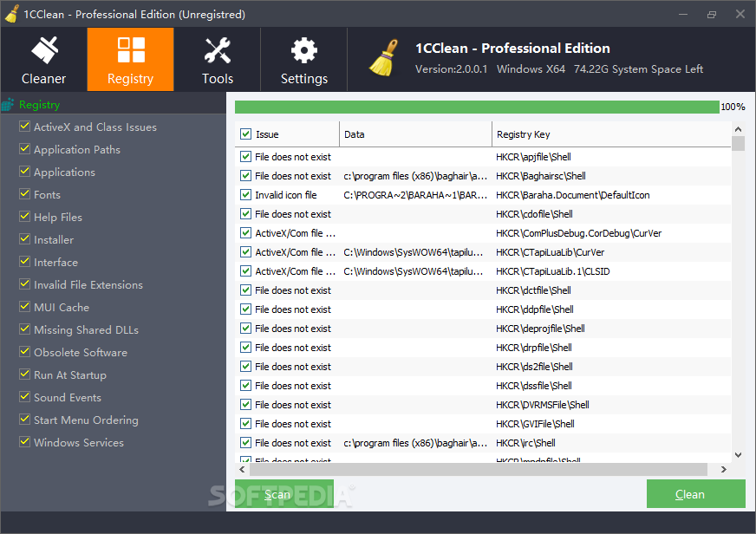Uncheck Help Files option
The width and height of the screenshot is (756, 534).
[x=24, y=217]
